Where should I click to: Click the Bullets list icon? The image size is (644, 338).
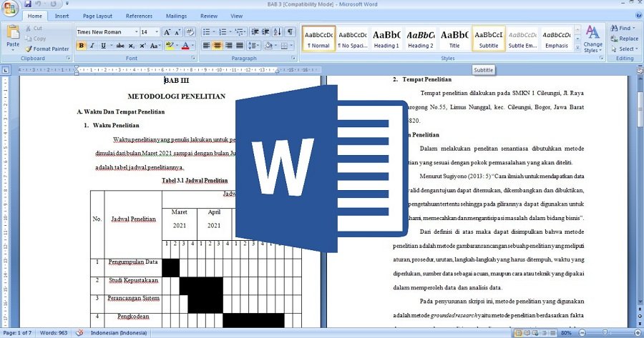pyautogui.click(x=207, y=32)
